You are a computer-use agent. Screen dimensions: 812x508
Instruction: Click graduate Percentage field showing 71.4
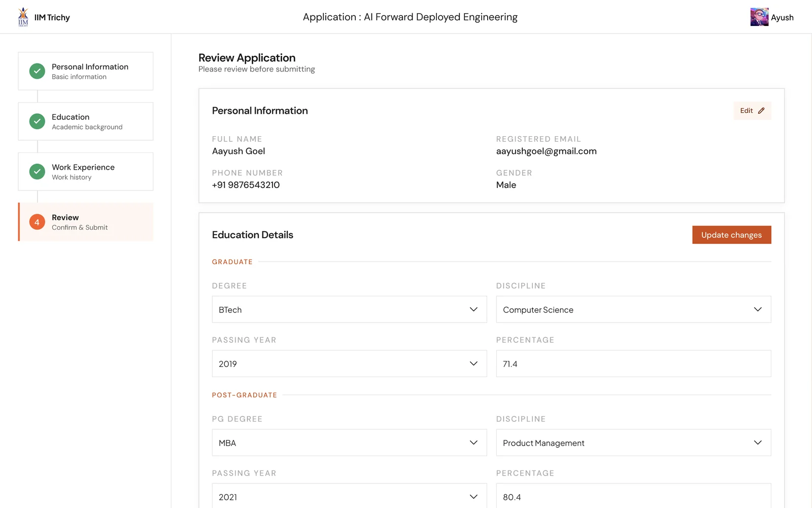(x=633, y=364)
